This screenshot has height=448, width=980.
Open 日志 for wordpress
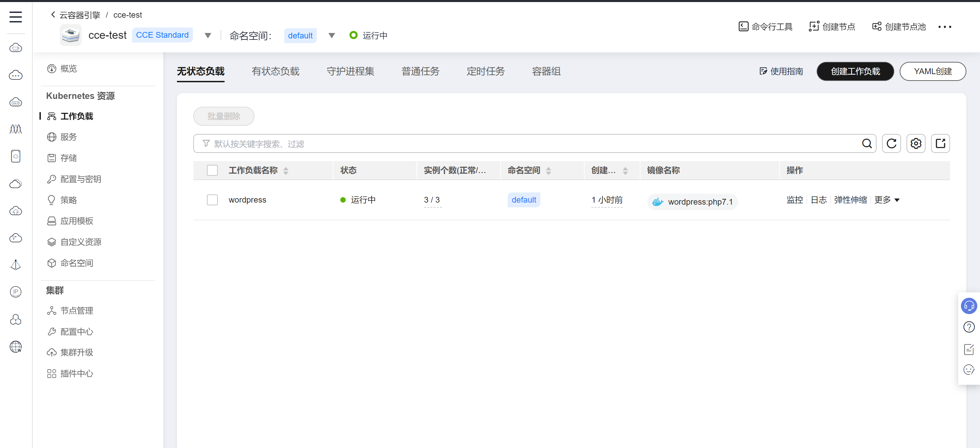(x=818, y=200)
